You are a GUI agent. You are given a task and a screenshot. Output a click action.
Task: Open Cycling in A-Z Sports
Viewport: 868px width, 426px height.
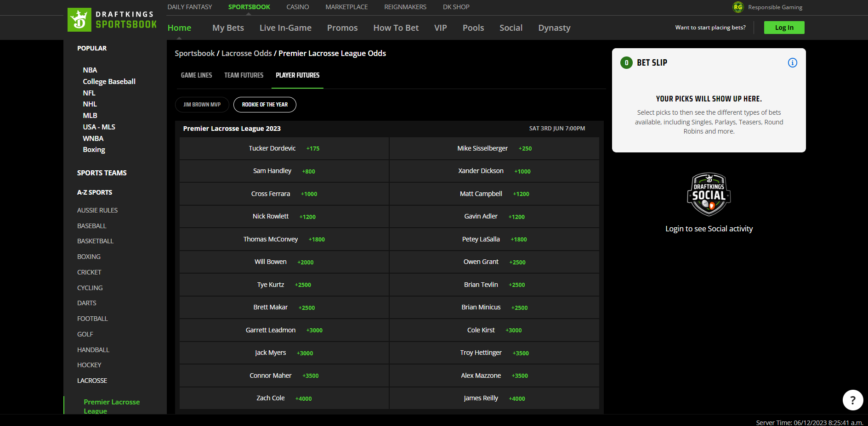[x=90, y=288]
